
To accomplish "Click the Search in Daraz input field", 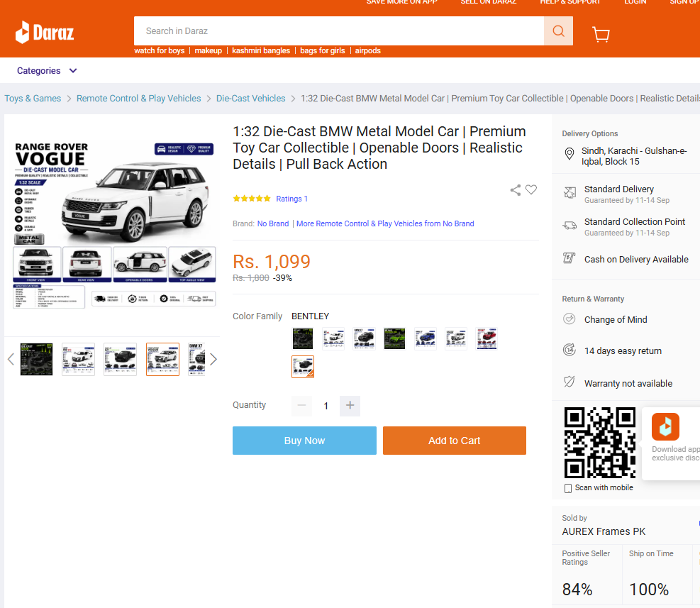I will (x=339, y=31).
